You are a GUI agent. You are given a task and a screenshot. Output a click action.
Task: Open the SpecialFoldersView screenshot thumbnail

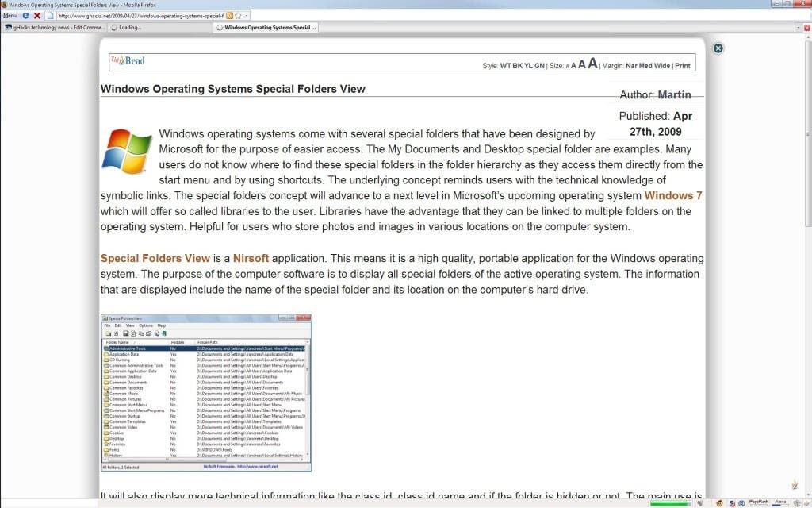tap(206, 393)
